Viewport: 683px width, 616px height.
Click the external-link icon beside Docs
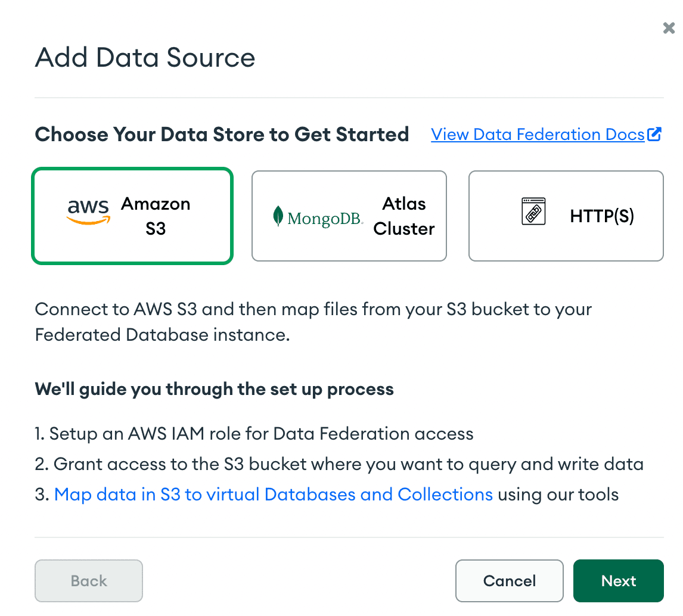point(654,135)
